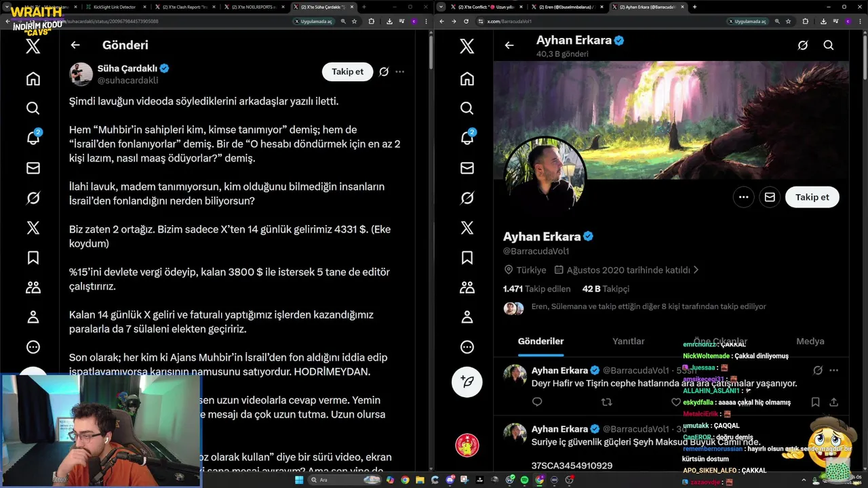
Task: Click Grok icon in Ayhan Erkara profile header
Action: point(803,45)
